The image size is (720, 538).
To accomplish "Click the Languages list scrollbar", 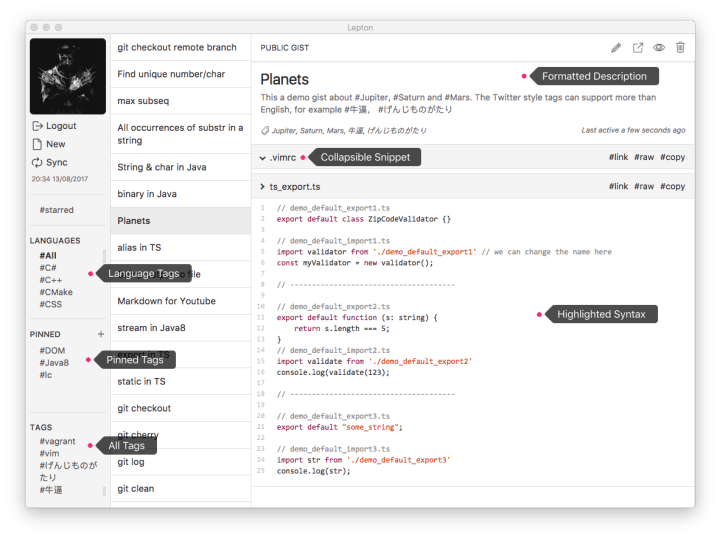I will [x=104, y=256].
